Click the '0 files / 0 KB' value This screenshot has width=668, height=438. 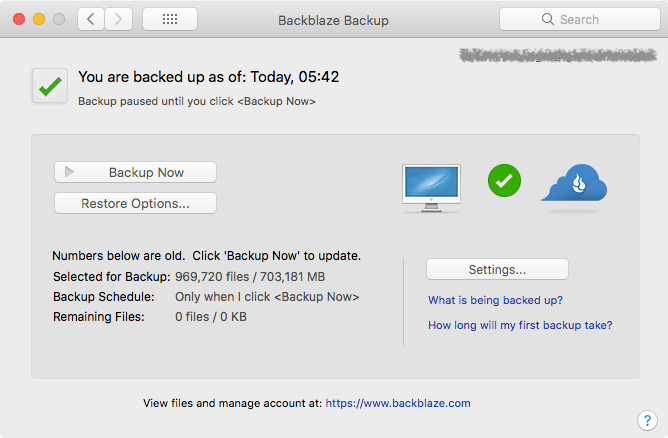211,317
